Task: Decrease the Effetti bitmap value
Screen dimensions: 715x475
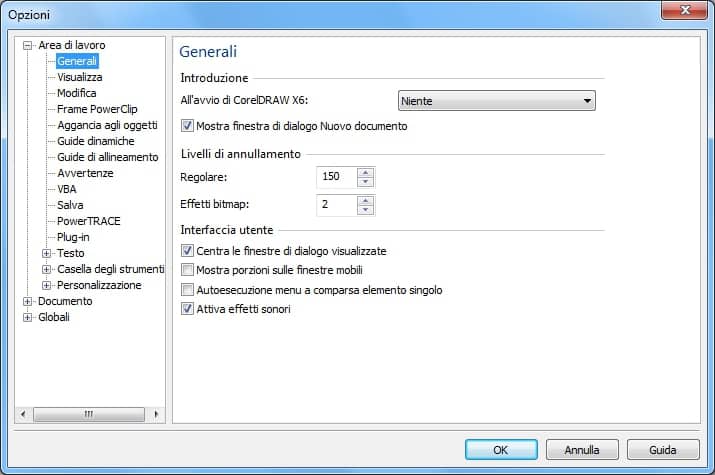Action: pyautogui.click(x=366, y=210)
